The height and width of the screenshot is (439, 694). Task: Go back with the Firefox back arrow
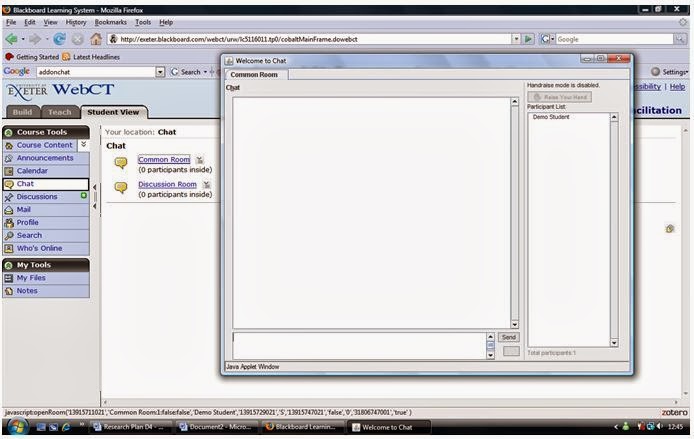[x=11, y=39]
